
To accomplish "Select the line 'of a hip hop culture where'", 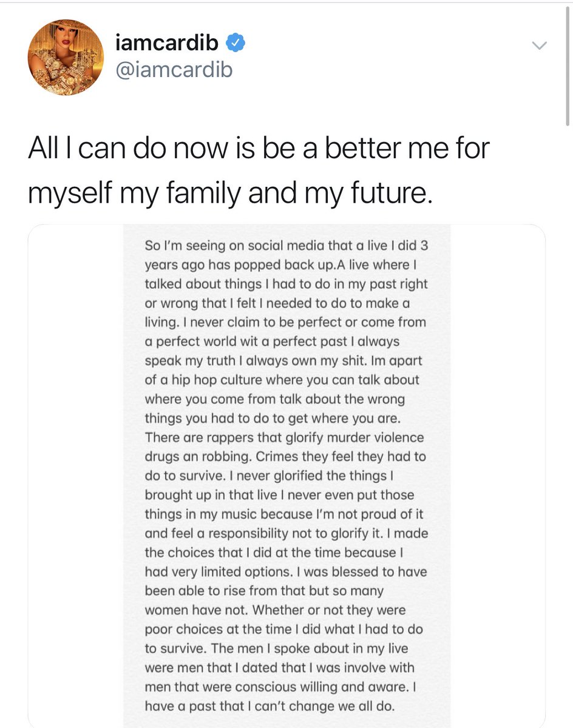I will (282, 380).
